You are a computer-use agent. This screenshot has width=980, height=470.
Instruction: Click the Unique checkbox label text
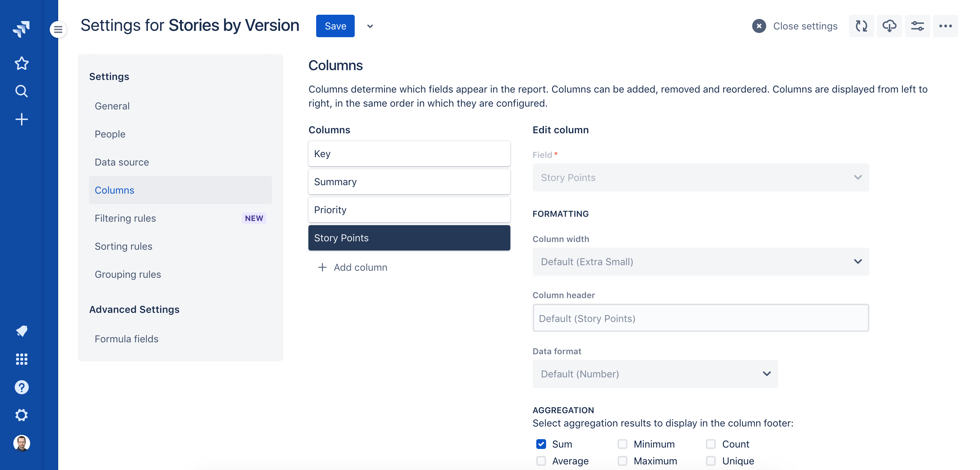point(738,461)
